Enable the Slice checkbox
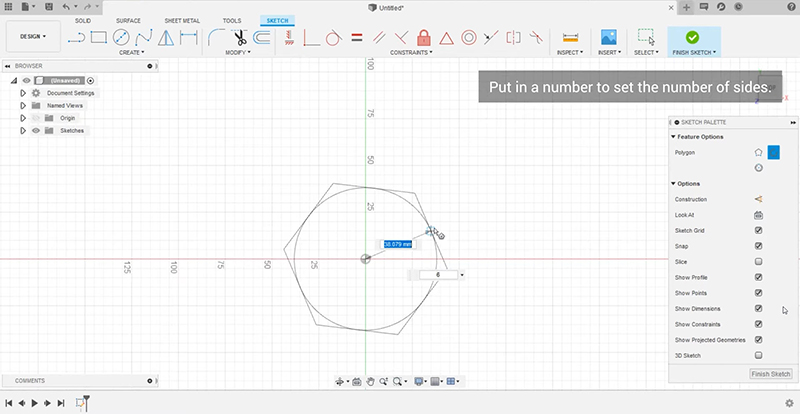Viewport: 800px width, 414px height. tap(758, 261)
